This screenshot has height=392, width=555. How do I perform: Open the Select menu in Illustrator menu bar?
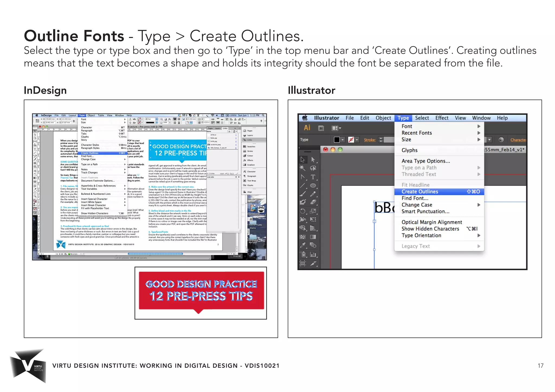[422, 118]
